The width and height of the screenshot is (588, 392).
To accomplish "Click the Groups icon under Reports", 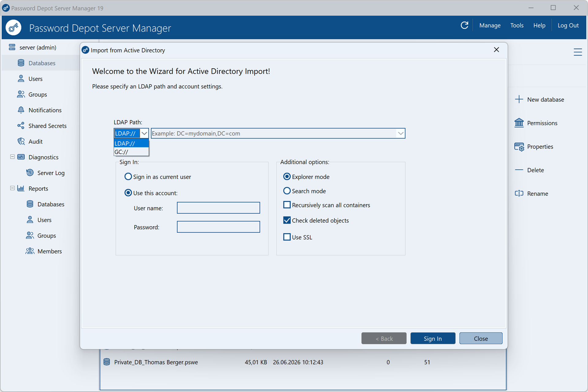I will coord(30,235).
